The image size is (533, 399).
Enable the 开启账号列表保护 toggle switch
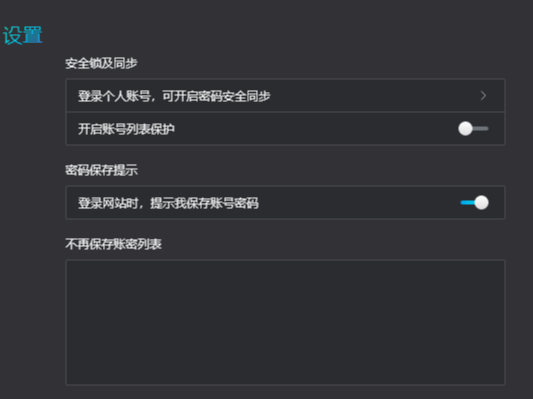473,128
